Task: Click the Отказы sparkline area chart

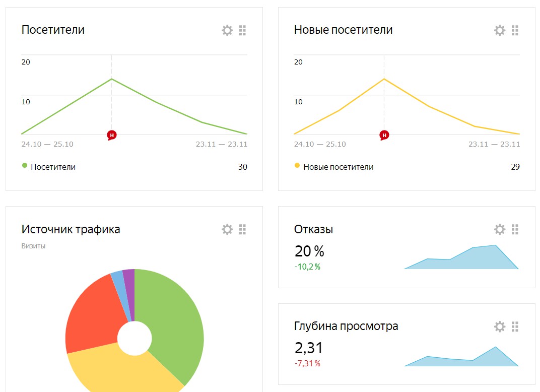Action: point(461,257)
